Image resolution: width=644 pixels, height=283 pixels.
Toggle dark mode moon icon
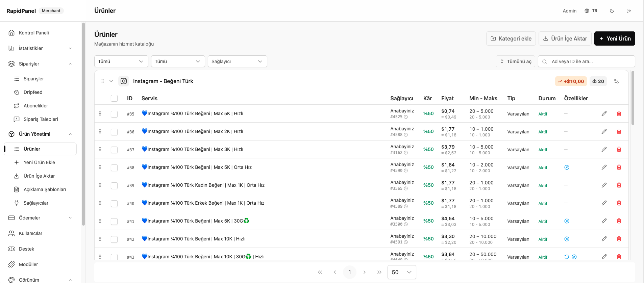(x=612, y=11)
